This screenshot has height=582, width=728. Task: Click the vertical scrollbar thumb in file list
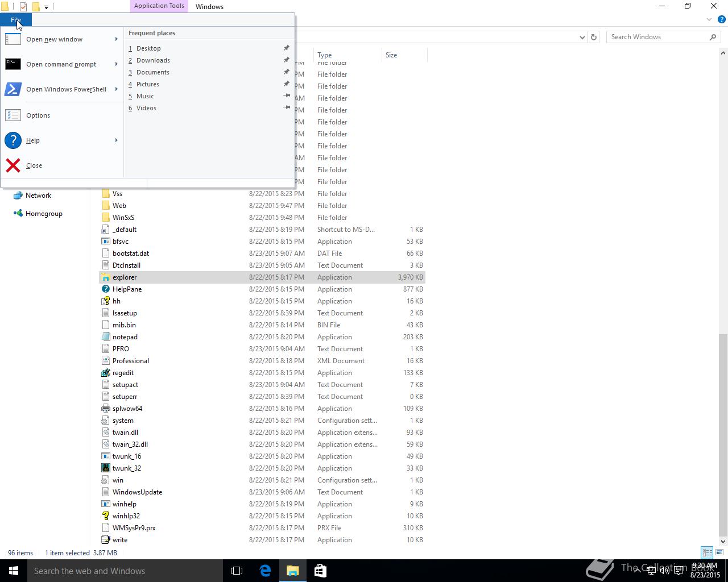(x=723, y=435)
